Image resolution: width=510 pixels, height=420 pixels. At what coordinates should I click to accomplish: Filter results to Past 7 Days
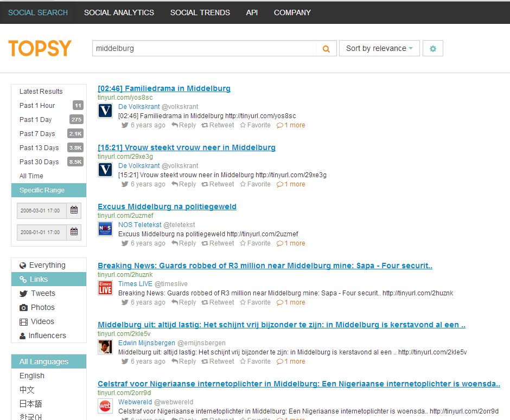49,133
